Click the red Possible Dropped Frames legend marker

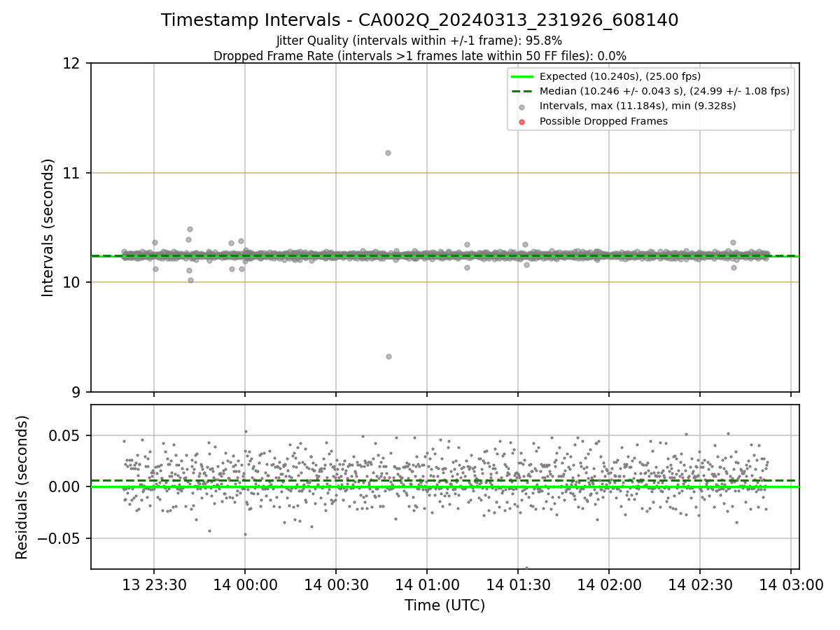tap(523, 121)
